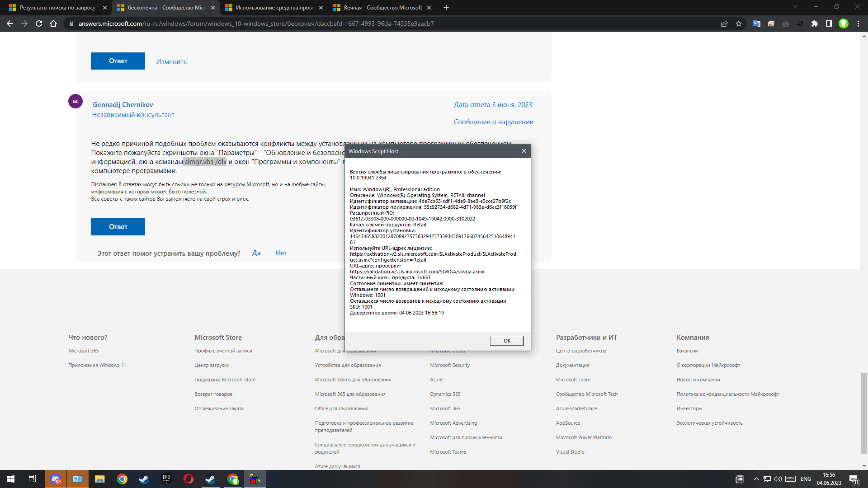Open the Chrome profile avatar
This screenshot has height=488, width=868.
click(x=844, y=23)
